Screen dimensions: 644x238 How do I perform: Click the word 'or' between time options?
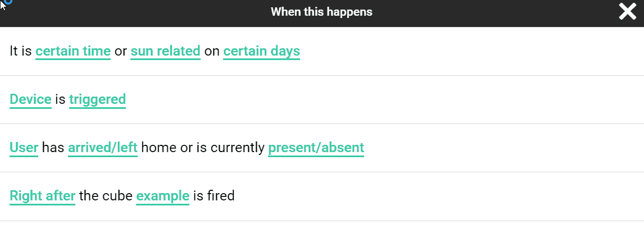(x=120, y=51)
